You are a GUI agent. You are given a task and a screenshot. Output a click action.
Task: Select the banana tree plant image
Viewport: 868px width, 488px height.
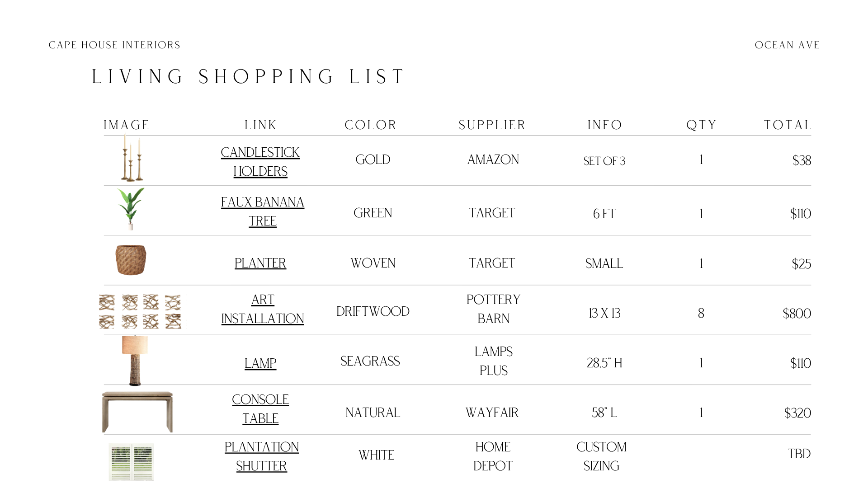click(x=131, y=209)
